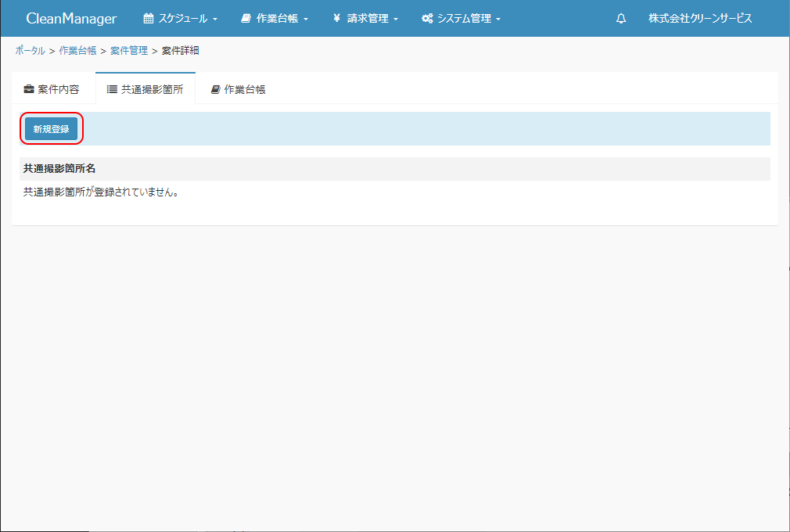Expand the navbar 作業台帳 dropdown arrow
790x532 pixels.
(x=306, y=20)
